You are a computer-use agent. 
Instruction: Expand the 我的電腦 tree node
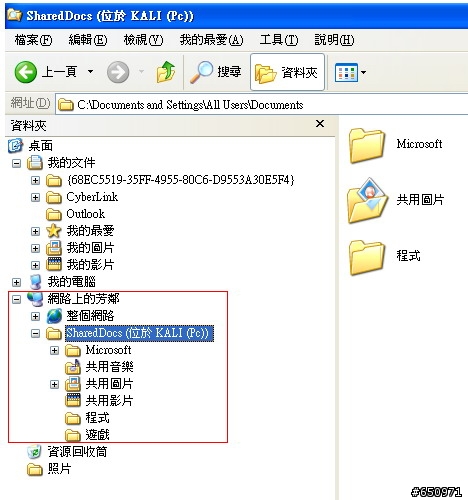coord(16,282)
